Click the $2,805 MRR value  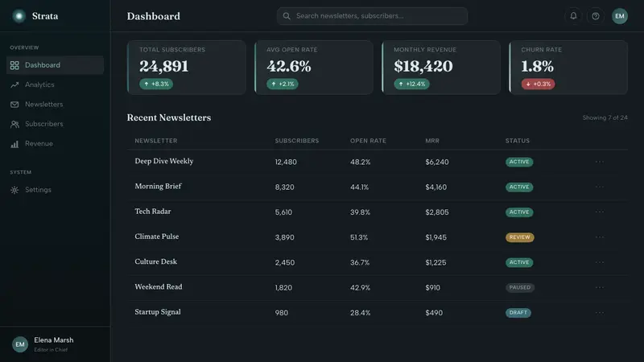click(x=437, y=212)
